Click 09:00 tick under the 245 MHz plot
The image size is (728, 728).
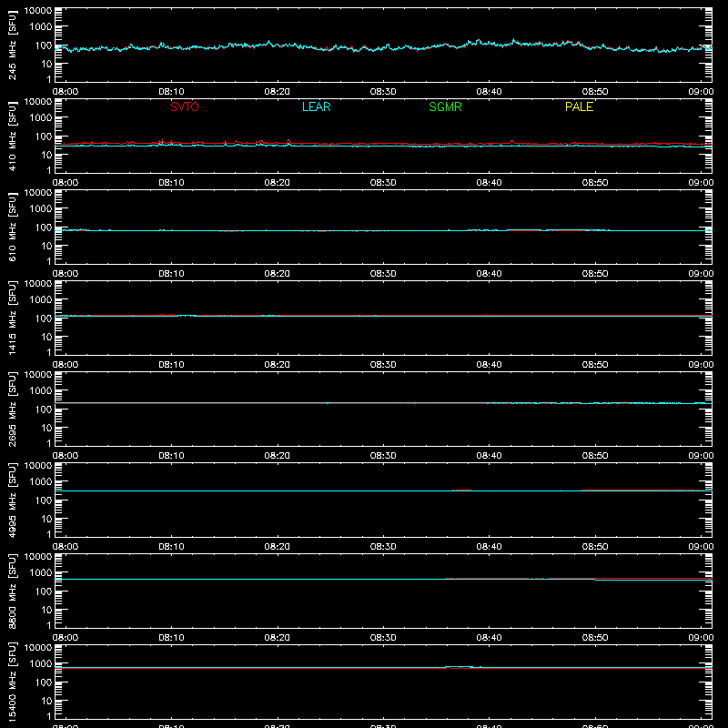tap(701, 92)
